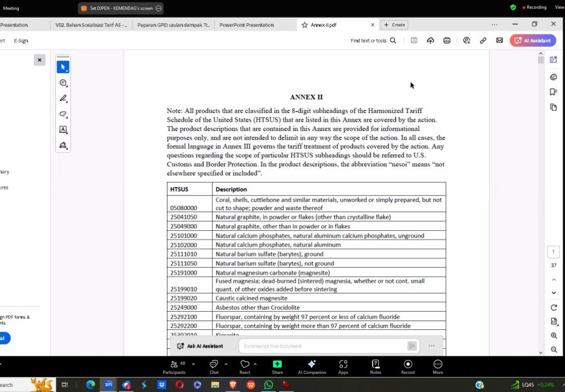Open the request e-signatures toolbar icon

(466, 41)
